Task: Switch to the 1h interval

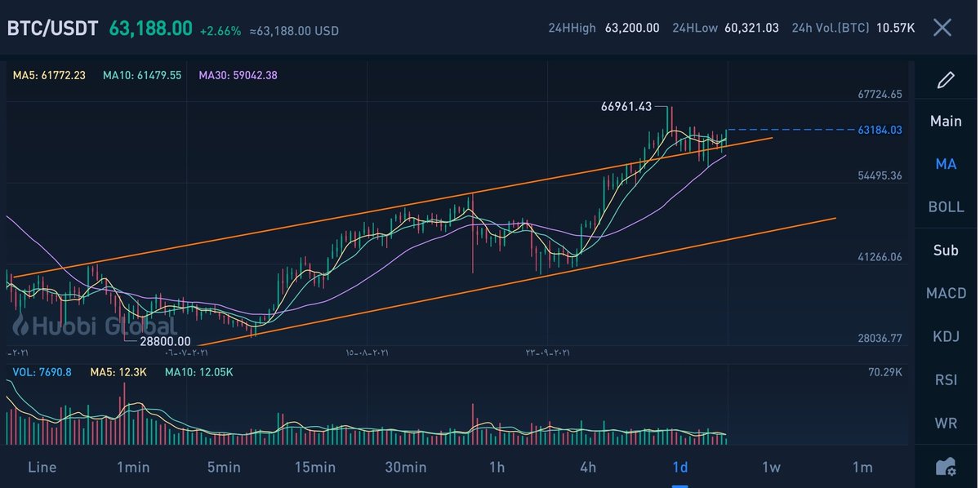Action: 497,467
